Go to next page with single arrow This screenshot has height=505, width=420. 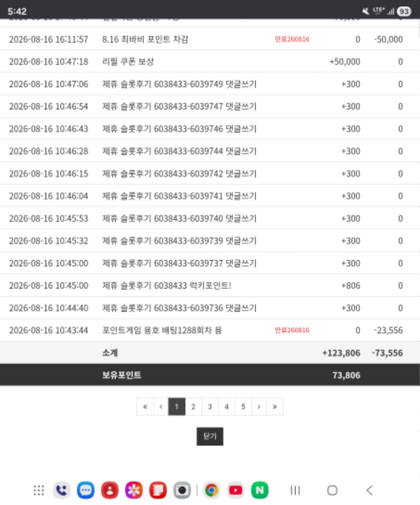coord(259,407)
